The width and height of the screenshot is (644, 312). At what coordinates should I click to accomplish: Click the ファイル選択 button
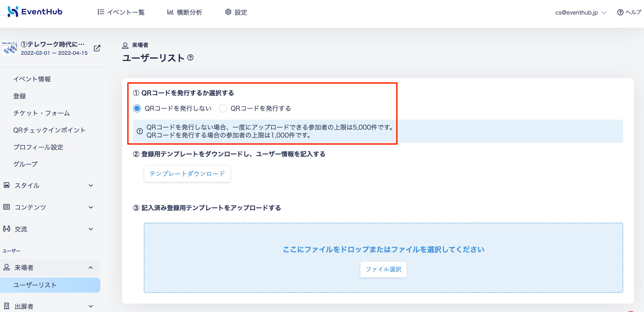pos(383,269)
